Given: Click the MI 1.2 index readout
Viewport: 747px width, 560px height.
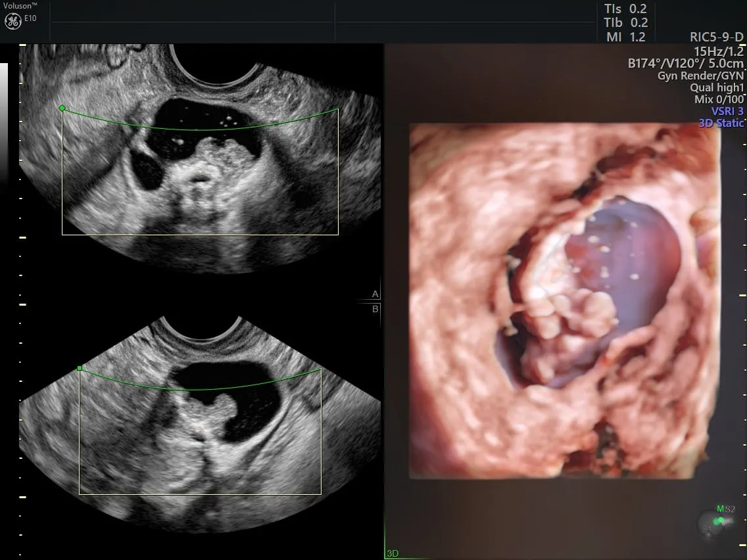Looking at the screenshot, I should click(626, 37).
